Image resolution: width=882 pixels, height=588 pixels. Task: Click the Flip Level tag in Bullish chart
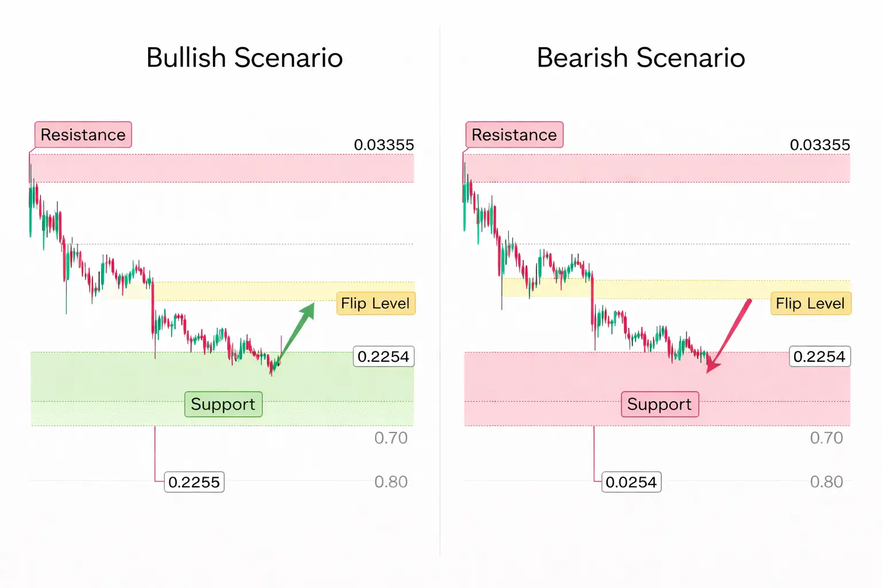376,303
